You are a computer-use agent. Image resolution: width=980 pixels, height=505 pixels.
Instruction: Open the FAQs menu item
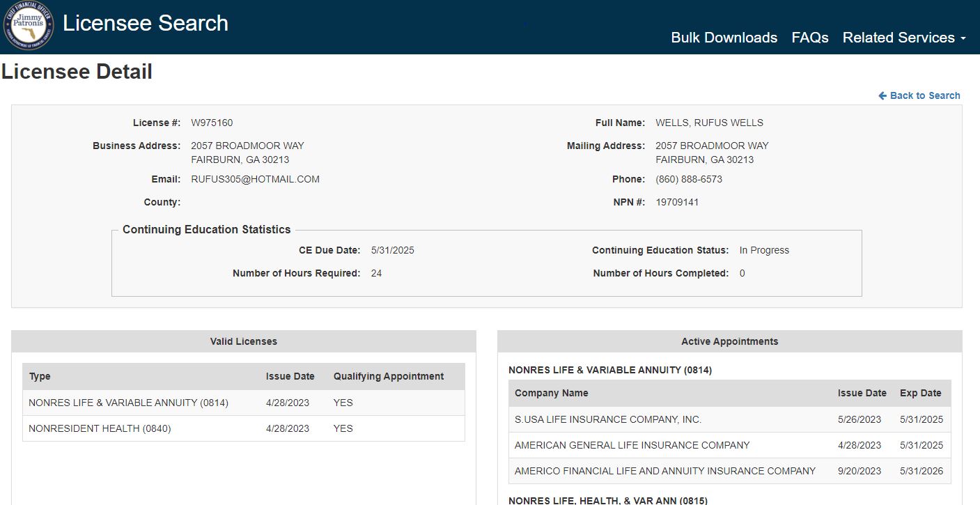pyautogui.click(x=809, y=38)
